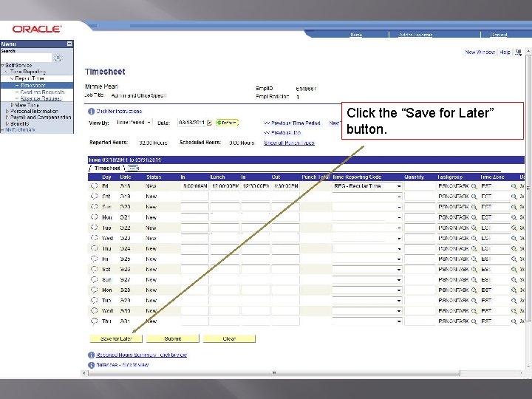Click the Submit button
Screen dimensions: 532x399
click(173, 338)
